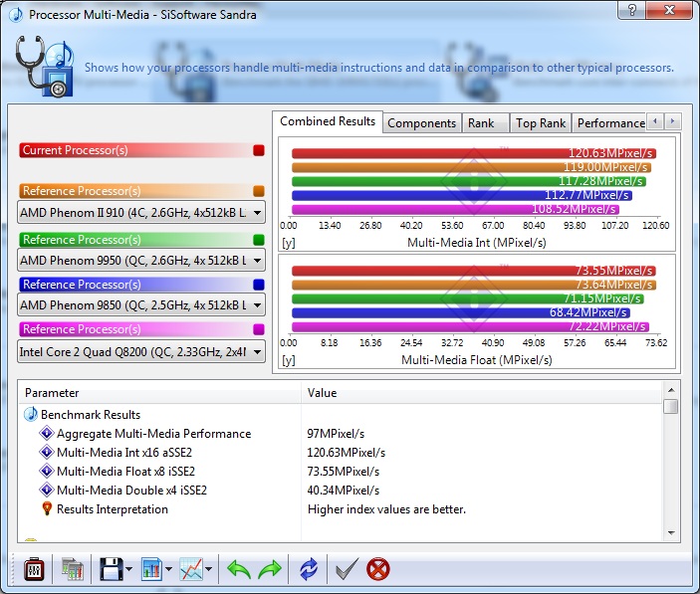This screenshot has height=594, width=700.
Task: Click the magenta 72.22MPixel/s bar
Action: click(470, 327)
